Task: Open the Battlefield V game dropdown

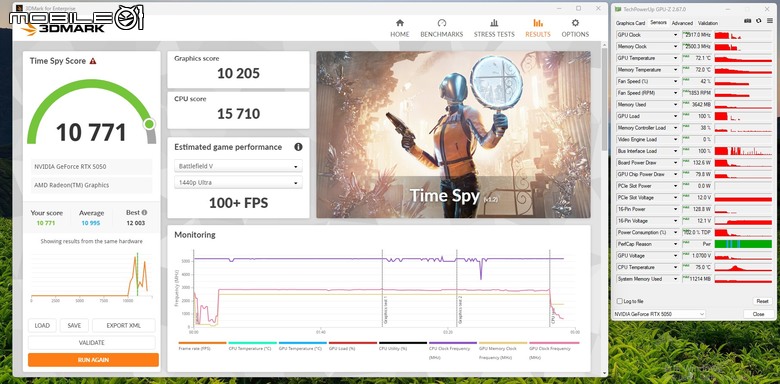Action: [238, 166]
